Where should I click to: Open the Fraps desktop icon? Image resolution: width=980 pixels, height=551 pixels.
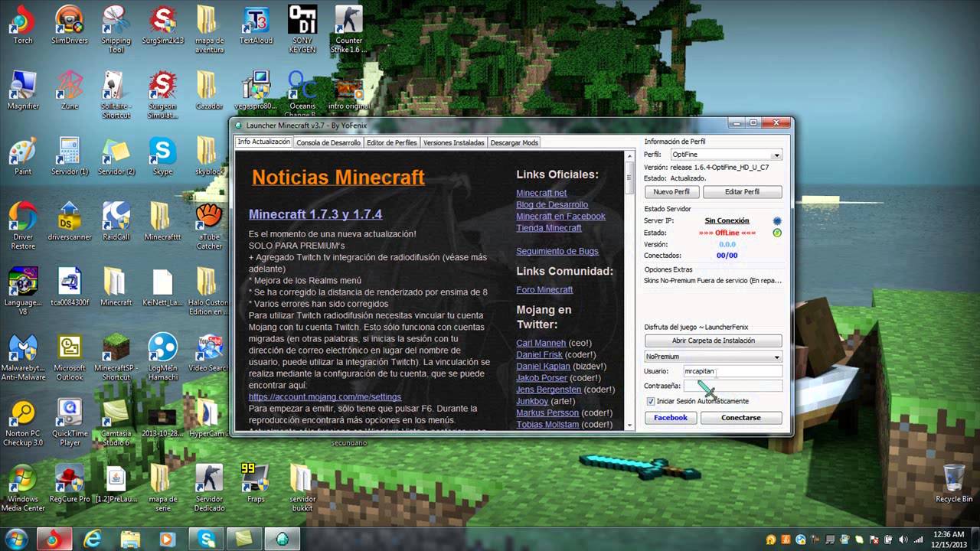click(256, 484)
